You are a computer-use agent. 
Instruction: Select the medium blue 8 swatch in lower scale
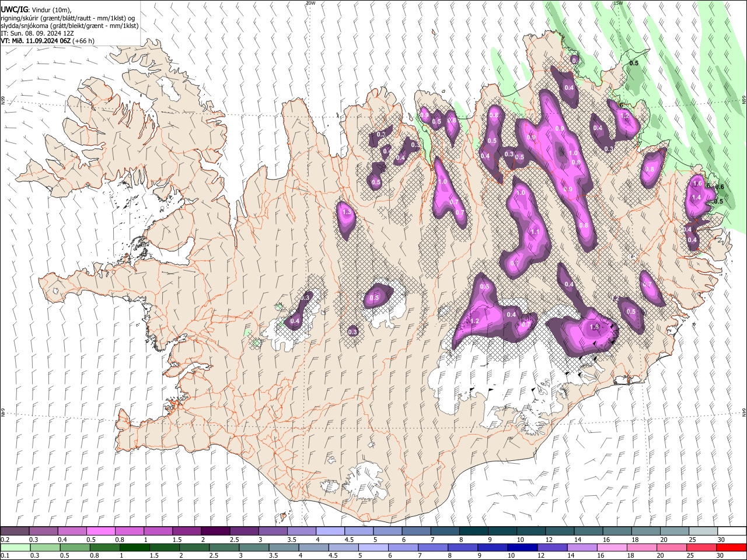click(462, 547)
